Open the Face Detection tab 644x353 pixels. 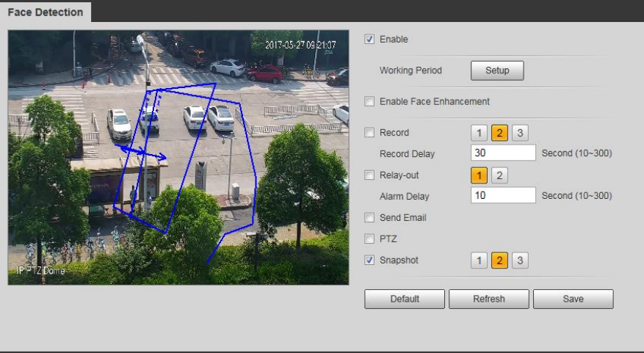tap(46, 12)
